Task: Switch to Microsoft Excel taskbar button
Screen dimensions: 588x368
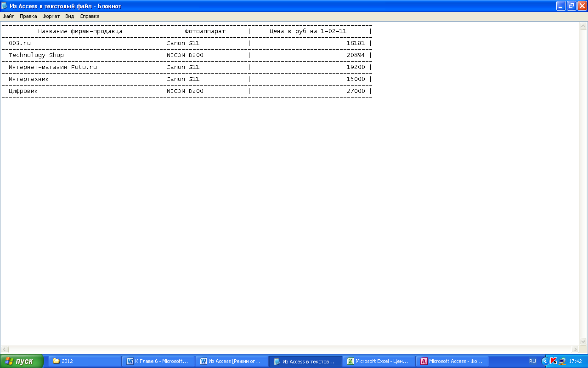Action: pyautogui.click(x=379, y=361)
